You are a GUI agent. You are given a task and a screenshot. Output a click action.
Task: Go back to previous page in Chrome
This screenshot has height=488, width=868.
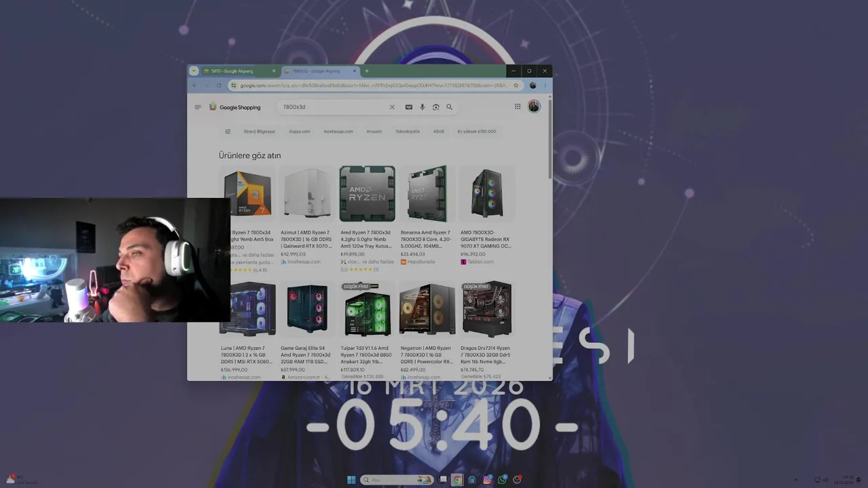click(195, 85)
